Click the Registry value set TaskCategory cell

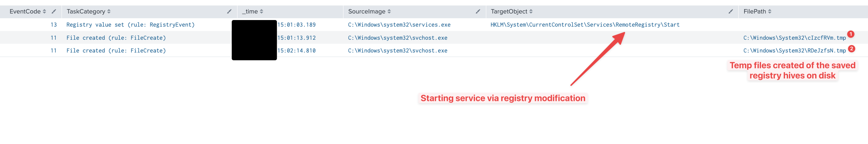point(130,25)
